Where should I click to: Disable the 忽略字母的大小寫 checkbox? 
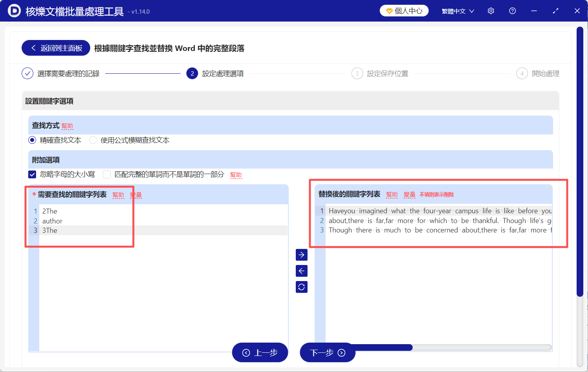(x=32, y=174)
